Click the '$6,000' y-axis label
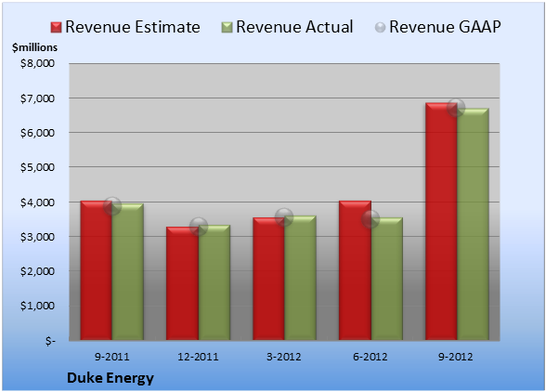The height and width of the screenshot is (392, 546). [37, 133]
